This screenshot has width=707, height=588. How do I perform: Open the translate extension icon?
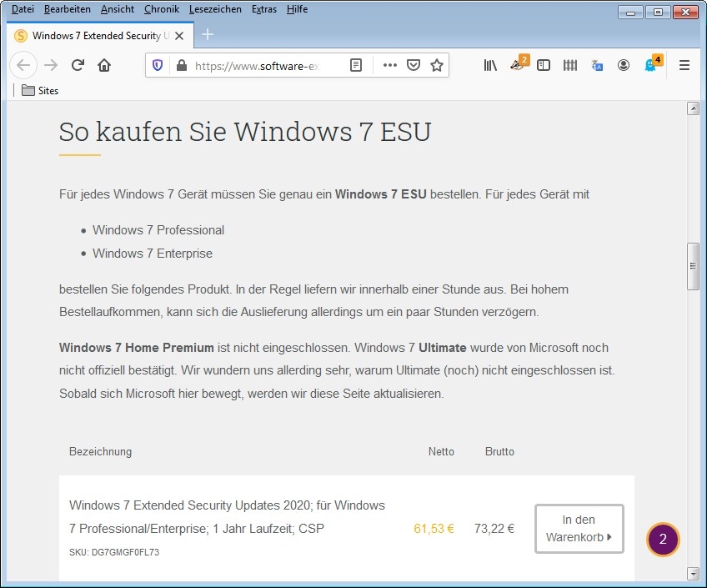(597, 66)
